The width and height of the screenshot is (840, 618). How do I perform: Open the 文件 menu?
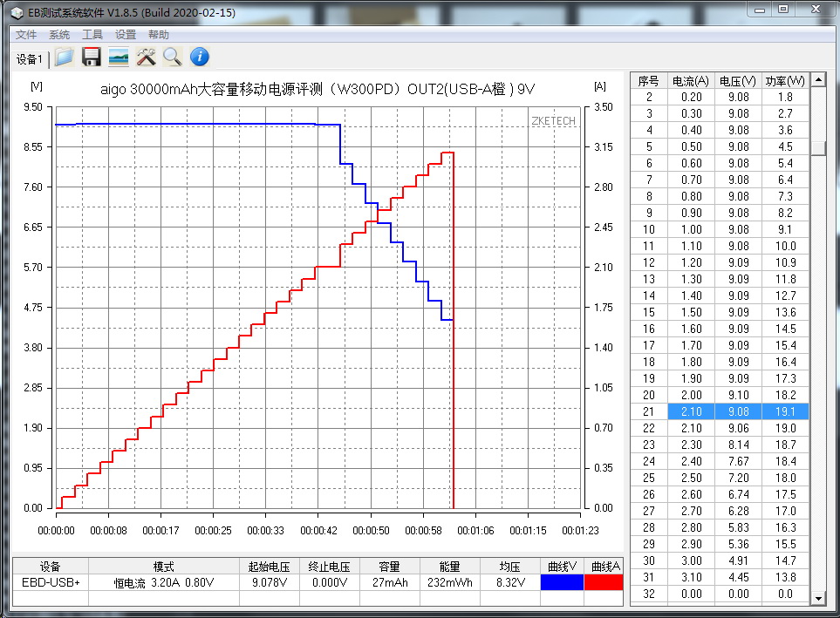pos(26,35)
